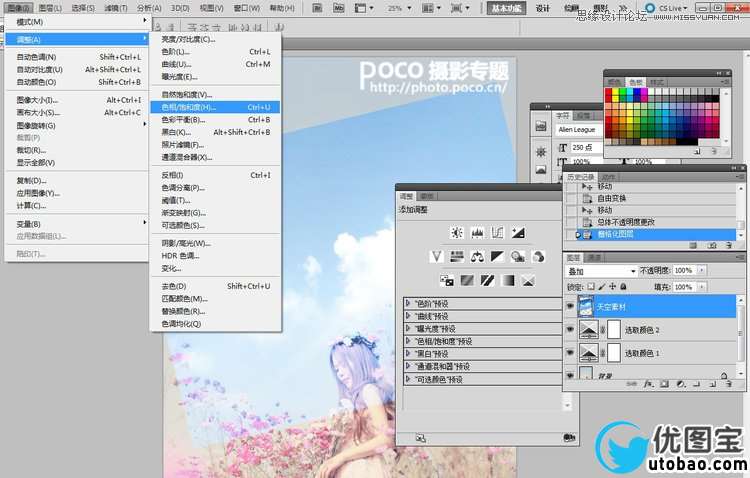Lock image pixels (brush) icon

[x=602, y=287]
